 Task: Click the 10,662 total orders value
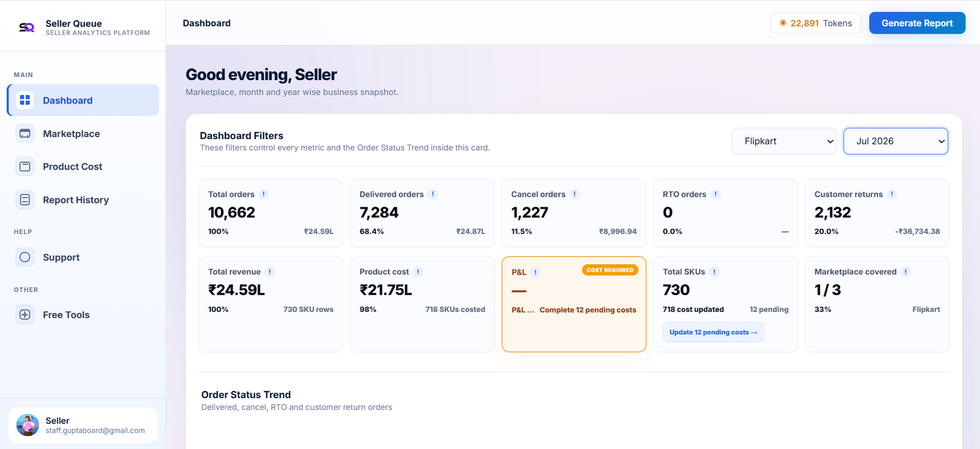232,213
